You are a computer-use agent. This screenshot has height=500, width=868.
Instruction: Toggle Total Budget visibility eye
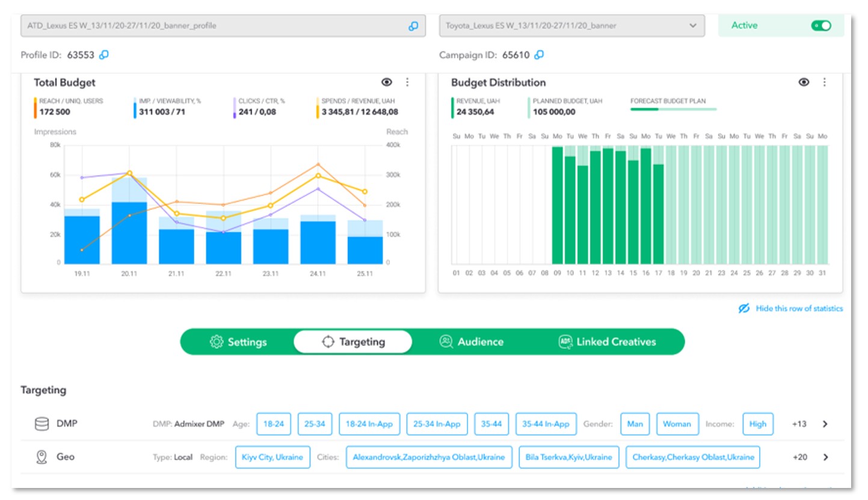coord(387,82)
